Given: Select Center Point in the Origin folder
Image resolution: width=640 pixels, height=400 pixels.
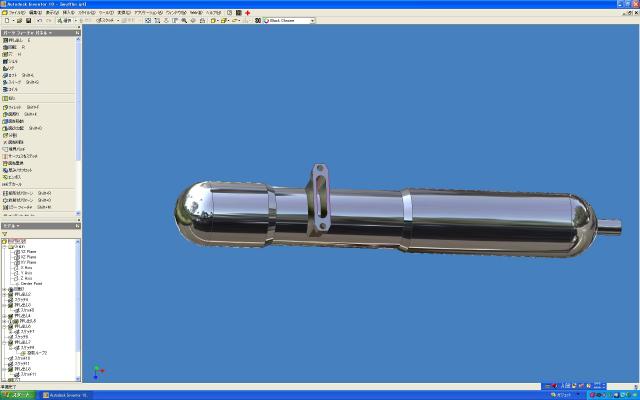Looking at the screenshot, I should (29, 283).
